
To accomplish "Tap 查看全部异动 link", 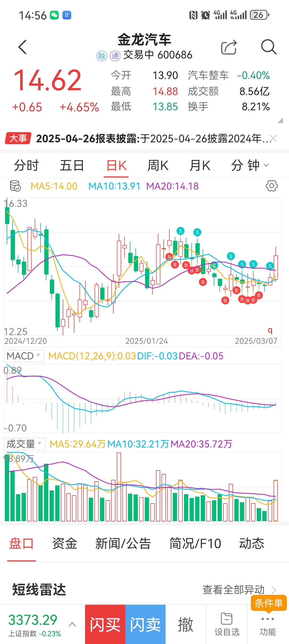I will point(239,590).
